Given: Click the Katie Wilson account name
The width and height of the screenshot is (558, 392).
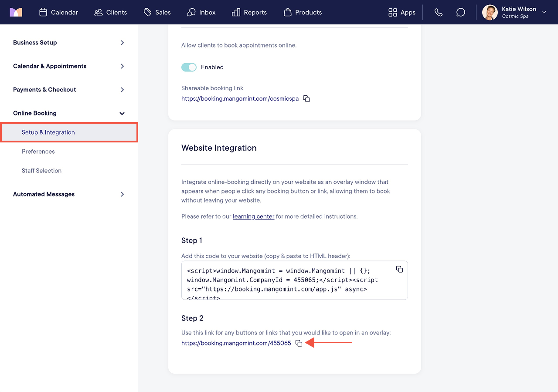Looking at the screenshot, I should pos(519,9).
